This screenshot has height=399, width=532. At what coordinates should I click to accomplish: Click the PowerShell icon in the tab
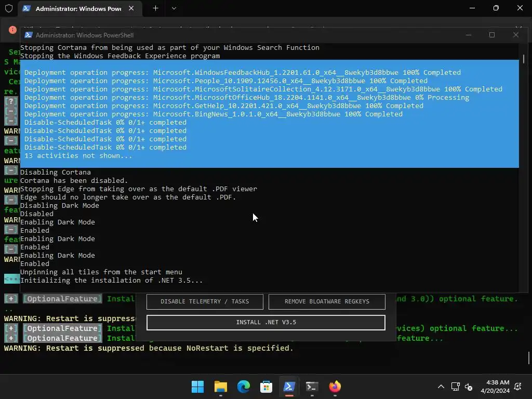tap(26, 8)
